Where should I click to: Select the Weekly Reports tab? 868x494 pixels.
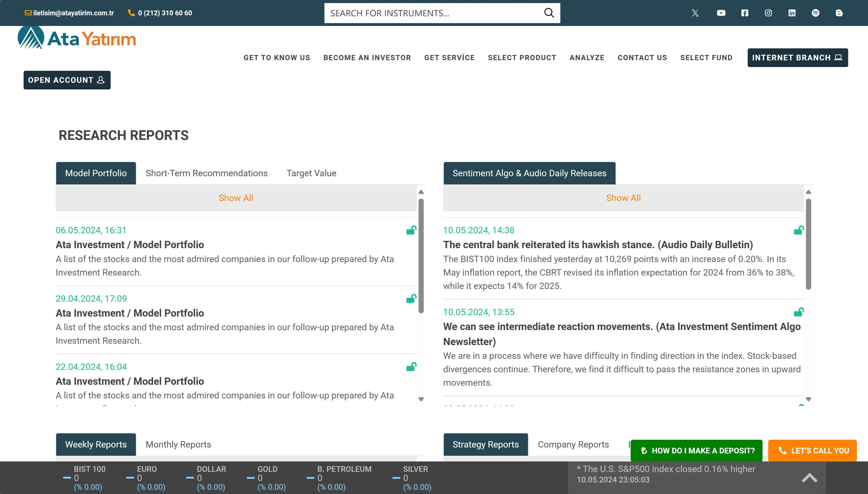[x=96, y=444]
